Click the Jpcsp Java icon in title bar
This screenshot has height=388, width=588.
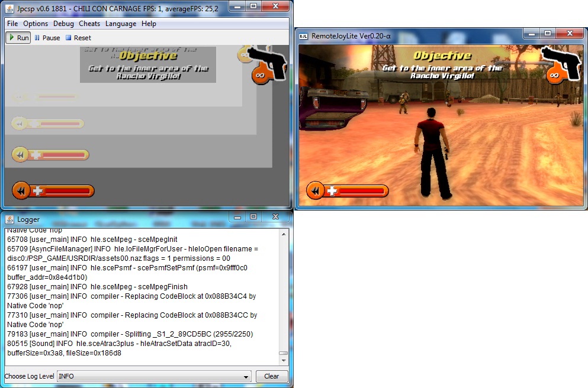click(x=10, y=8)
